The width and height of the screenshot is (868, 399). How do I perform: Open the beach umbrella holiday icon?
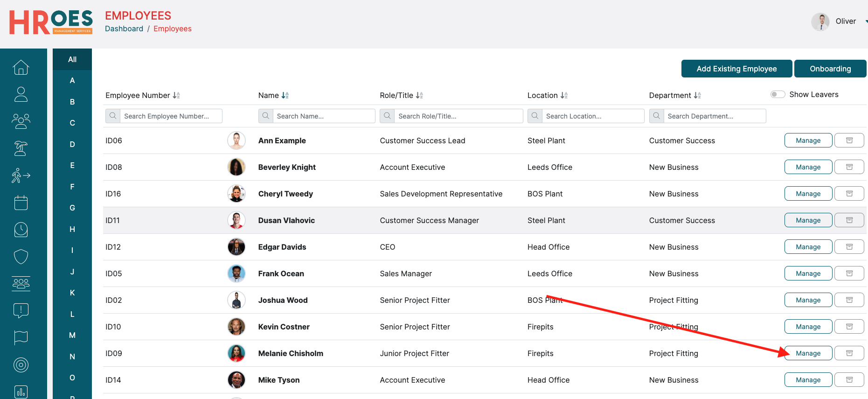click(x=21, y=148)
